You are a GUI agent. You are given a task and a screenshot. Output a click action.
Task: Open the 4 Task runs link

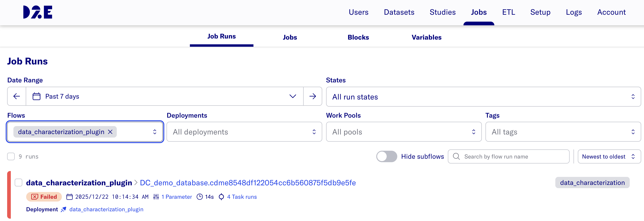[x=242, y=197]
